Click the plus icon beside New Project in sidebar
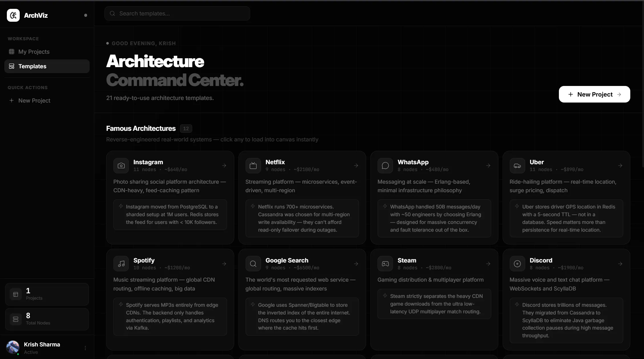 (11, 101)
